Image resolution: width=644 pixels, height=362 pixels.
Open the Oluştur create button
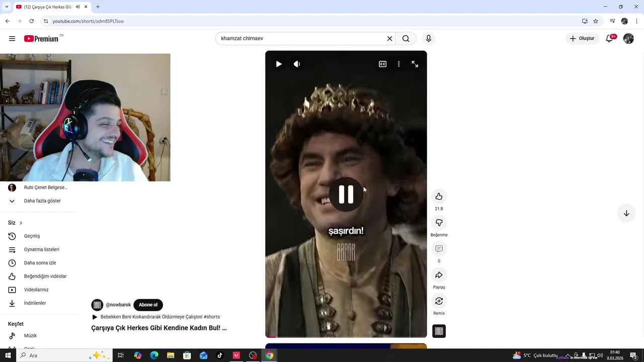point(582,39)
